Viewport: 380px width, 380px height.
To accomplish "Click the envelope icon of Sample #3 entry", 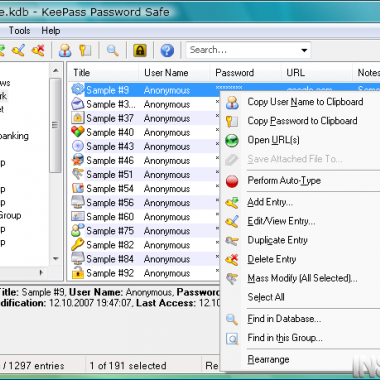I will point(78,104).
